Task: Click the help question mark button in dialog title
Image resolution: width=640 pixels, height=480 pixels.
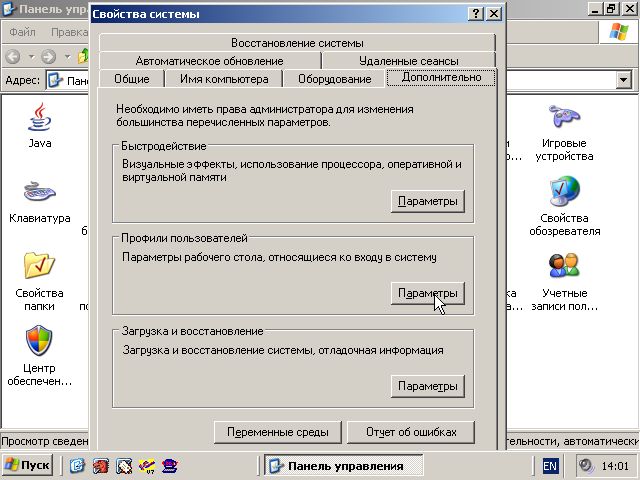Action: click(476, 14)
